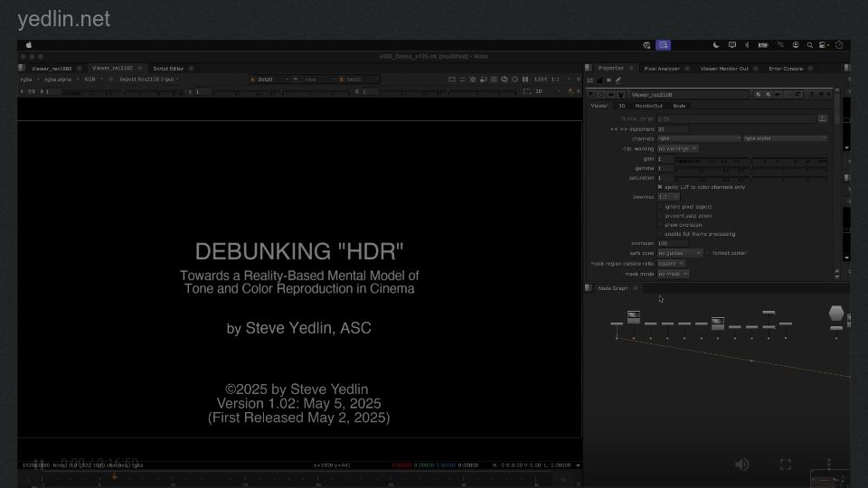
Task: Select the 3D properties sub-tab
Action: click(x=622, y=106)
